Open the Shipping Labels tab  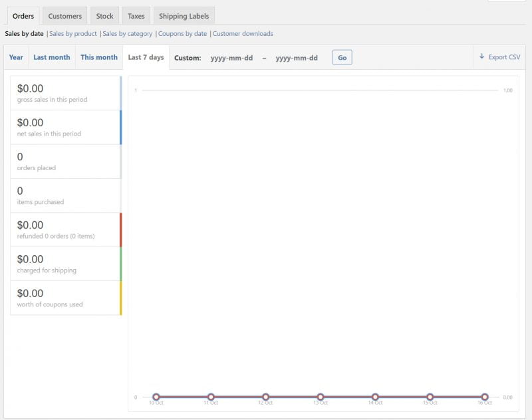(184, 16)
